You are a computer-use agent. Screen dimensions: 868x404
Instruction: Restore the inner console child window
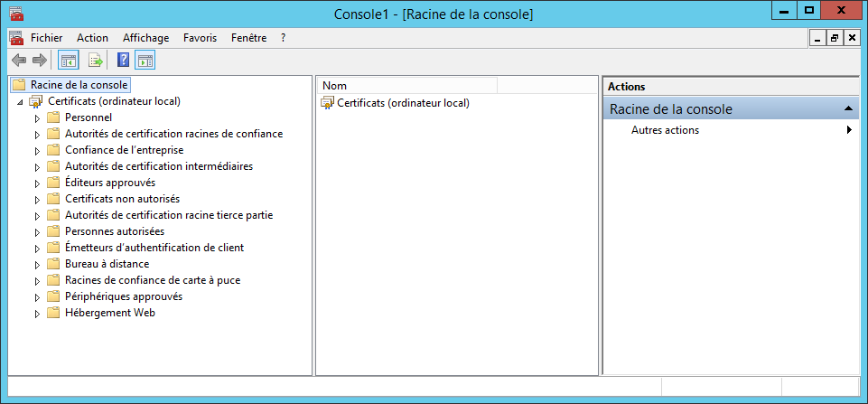click(x=834, y=38)
